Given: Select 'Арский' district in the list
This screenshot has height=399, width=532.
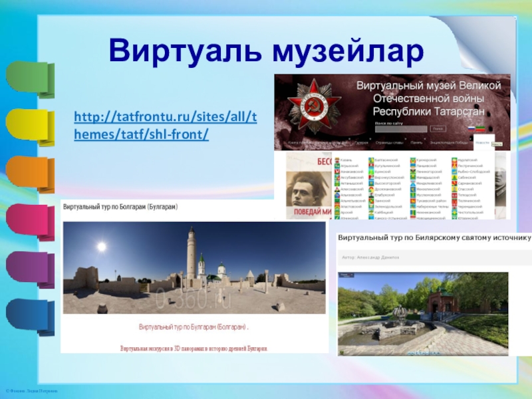Looking at the screenshot, I should pos(346,212).
